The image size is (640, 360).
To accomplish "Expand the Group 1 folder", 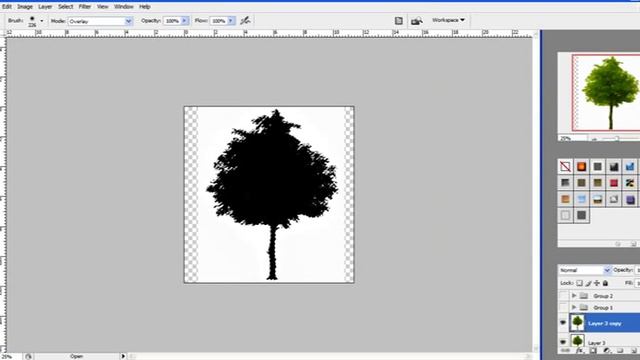I will pyautogui.click(x=574, y=307).
